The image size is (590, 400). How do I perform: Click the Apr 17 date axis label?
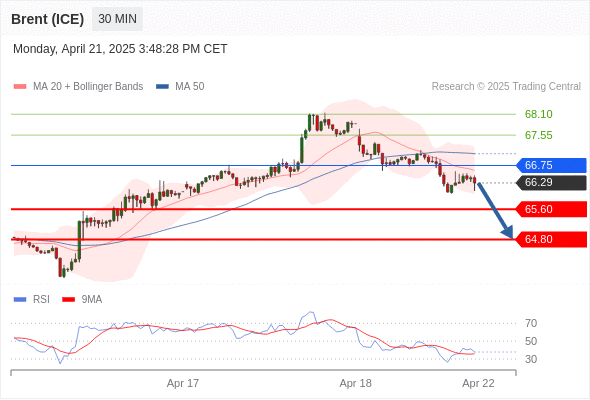tap(182, 383)
